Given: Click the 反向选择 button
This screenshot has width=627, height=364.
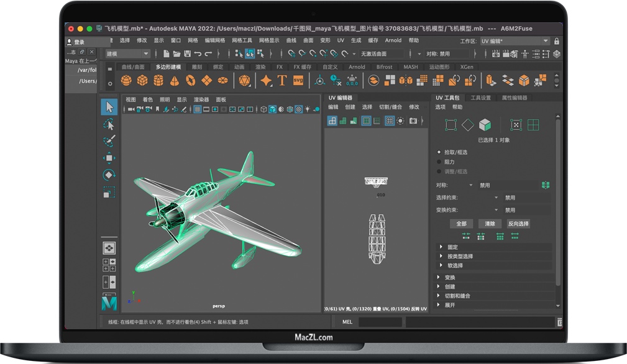Looking at the screenshot, I should [x=518, y=224].
